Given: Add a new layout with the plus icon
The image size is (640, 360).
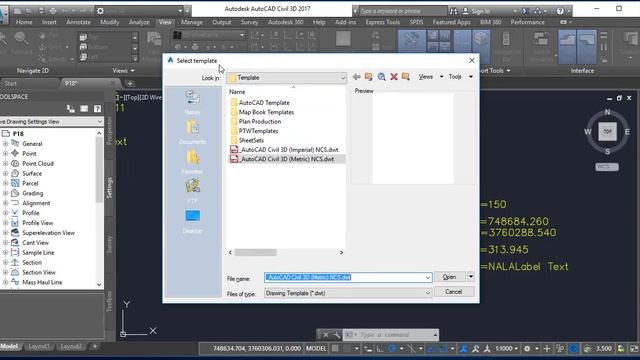Looking at the screenshot, I should pyautogui.click(x=95, y=347).
